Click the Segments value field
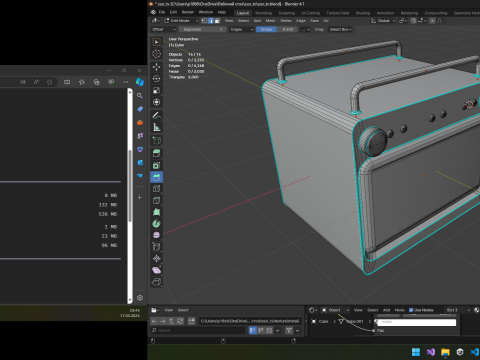480x360 pixels. tap(202, 29)
